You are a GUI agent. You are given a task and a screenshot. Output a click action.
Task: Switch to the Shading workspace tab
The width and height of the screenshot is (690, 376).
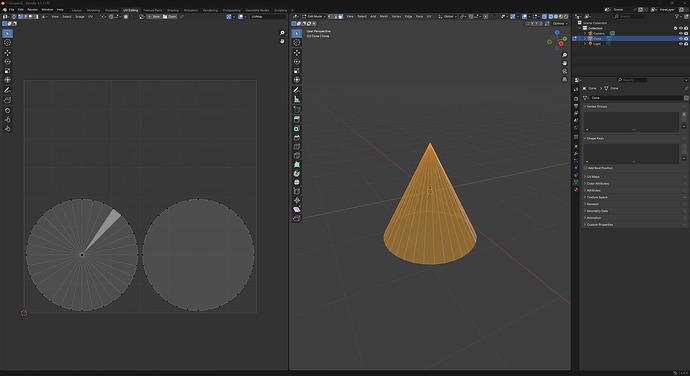[173, 10]
